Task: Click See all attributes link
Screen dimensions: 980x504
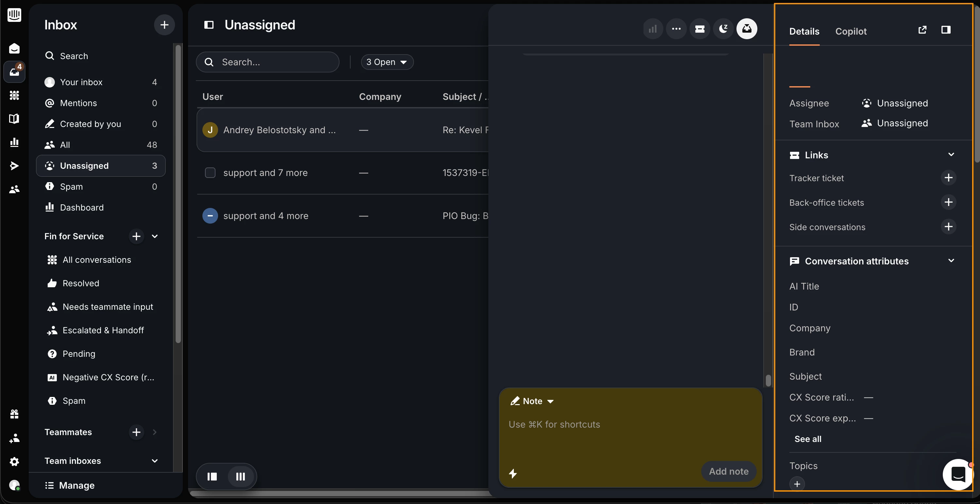Action: tap(808, 439)
